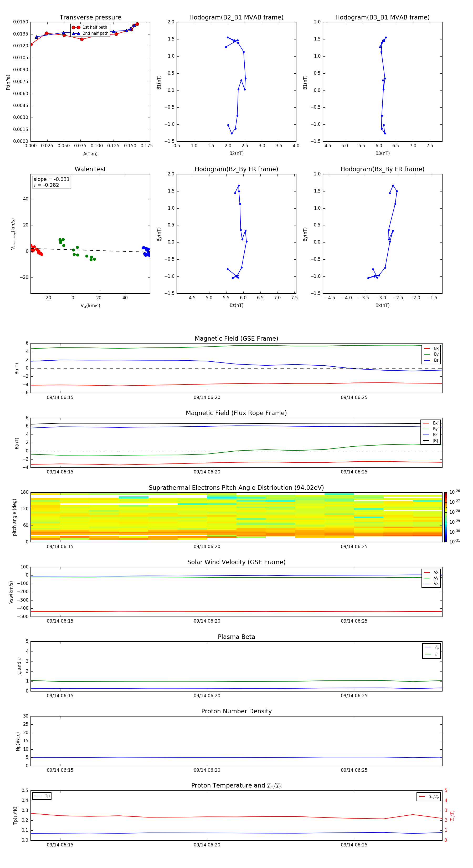Click the Vz legend entry in velocity plot
Image resolution: width=473 pixels, height=868 pixels.
[x=431, y=584]
